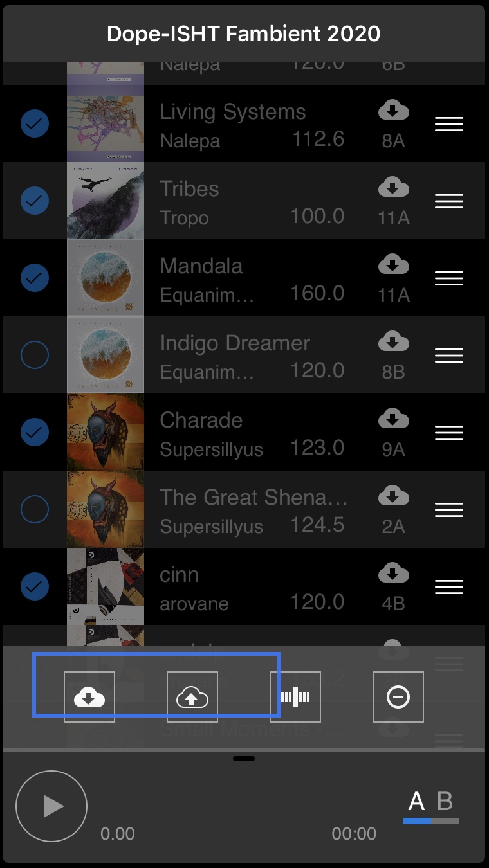Play the loaded track

click(51, 806)
